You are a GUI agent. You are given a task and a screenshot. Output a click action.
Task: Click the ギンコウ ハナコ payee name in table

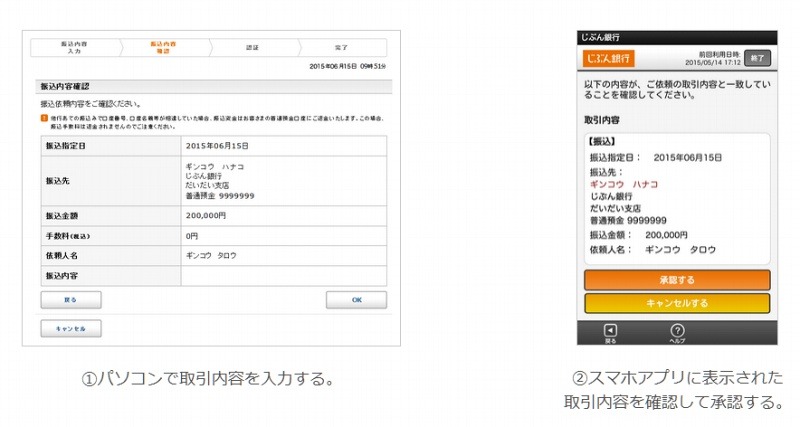click(x=215, y=167)
